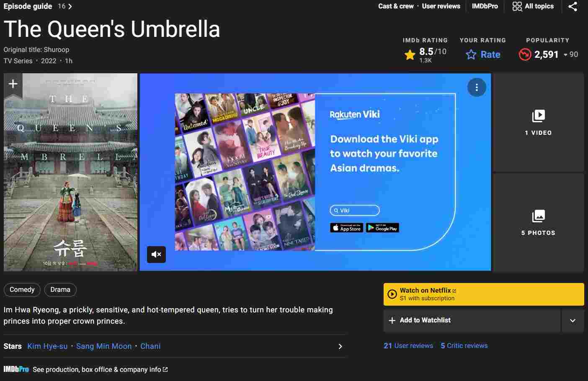The width and height of the screenshot is (588, 381).
Task: Open the 5 Photos gallery tile
Action: 539,222
